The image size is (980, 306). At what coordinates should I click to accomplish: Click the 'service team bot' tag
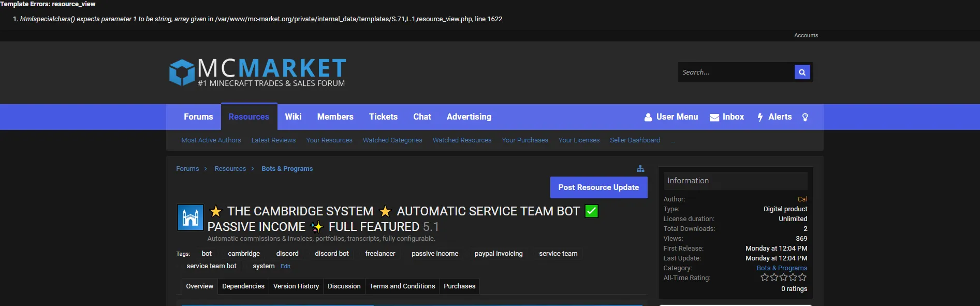click(x=211, y=266)
